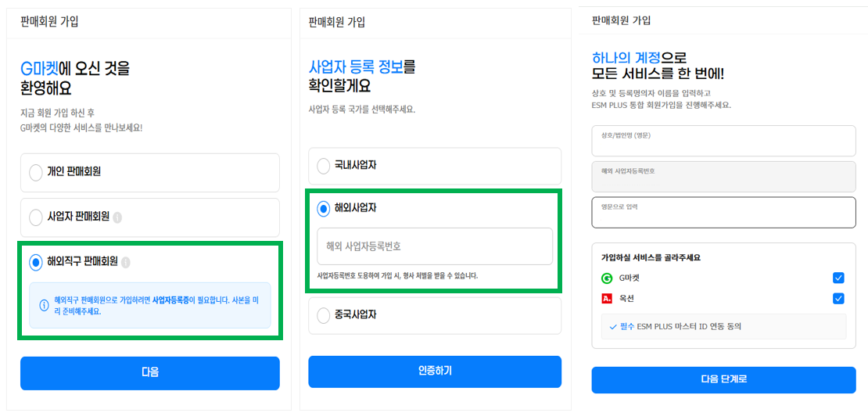Image resolution: width=868 pixels, height=420 pixels.
Task: Click the checkmark beside 필수 ESM PLUS 동의
Action: click(x=613, y=327)
